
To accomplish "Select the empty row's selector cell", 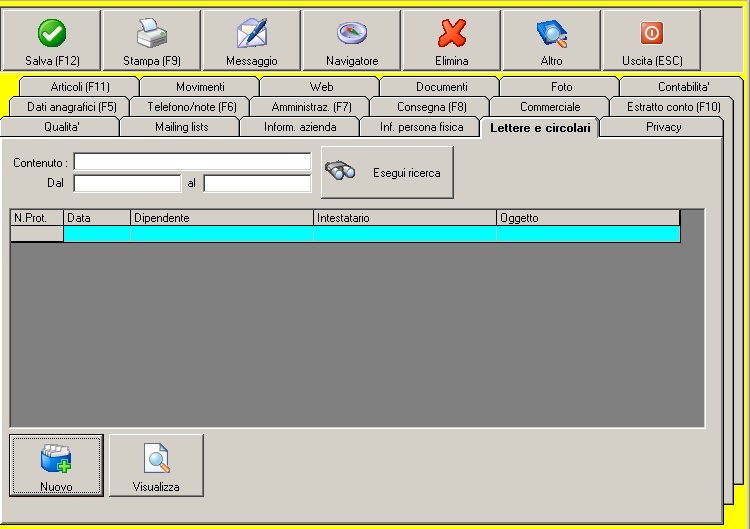I will tap(37, 234).
